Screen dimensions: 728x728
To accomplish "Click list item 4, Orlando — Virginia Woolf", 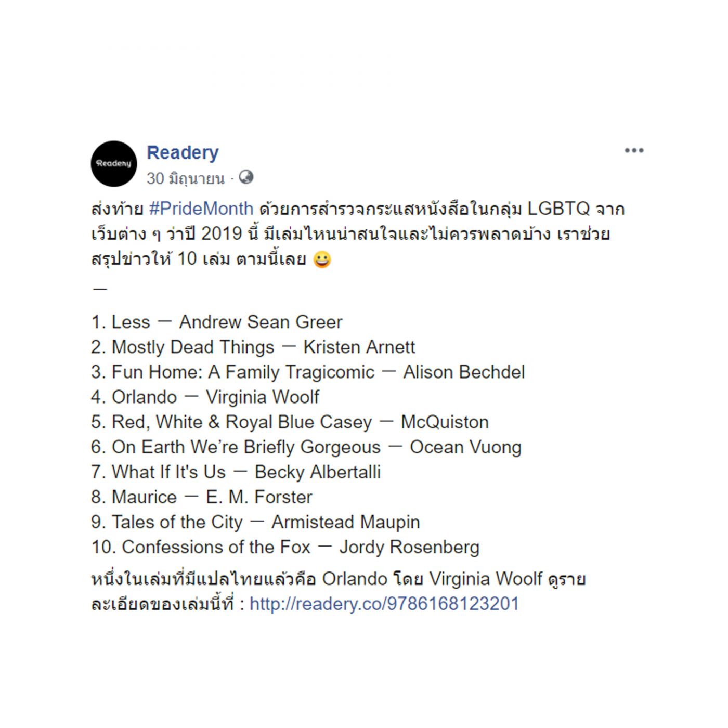I will 205,397.
